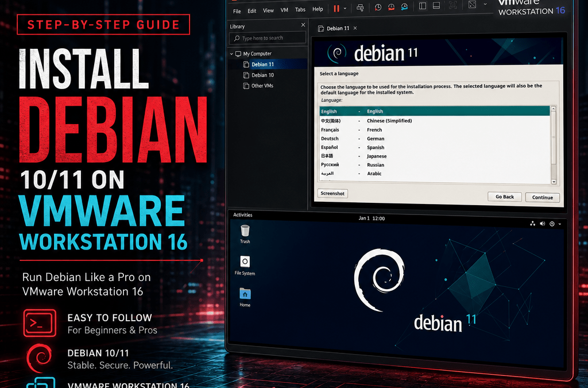Select Russian language row
Viewport: 588px width, 388px height.
(x=435, y=165)
